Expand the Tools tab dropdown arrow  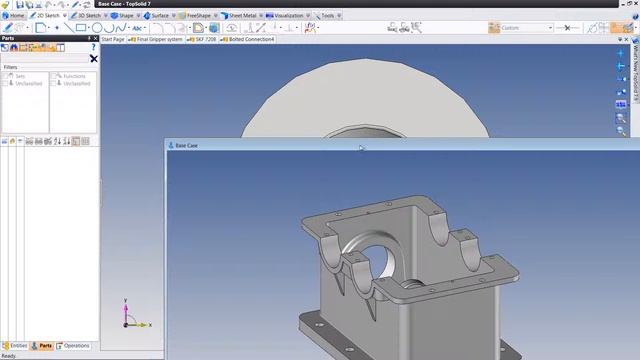(339, 16)
